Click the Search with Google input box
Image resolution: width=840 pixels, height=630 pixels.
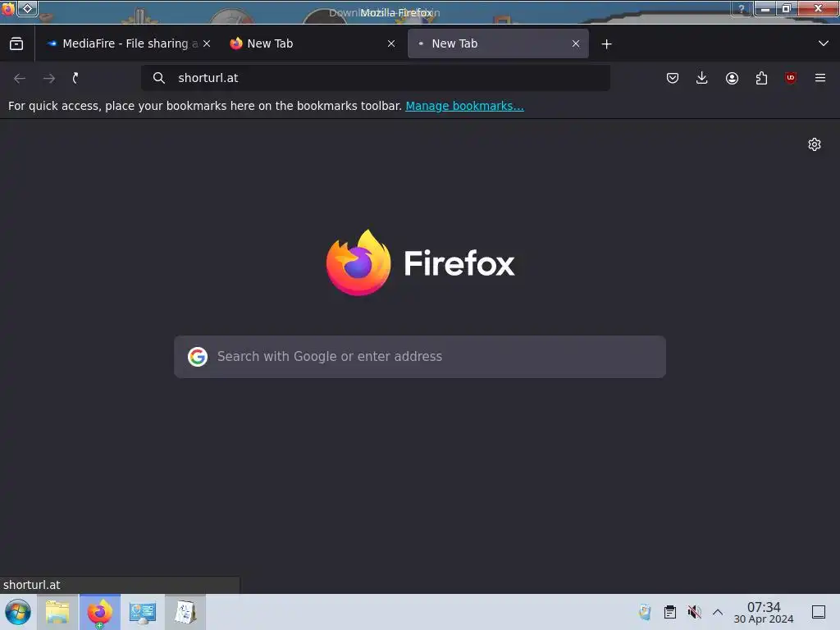point(420,357)
